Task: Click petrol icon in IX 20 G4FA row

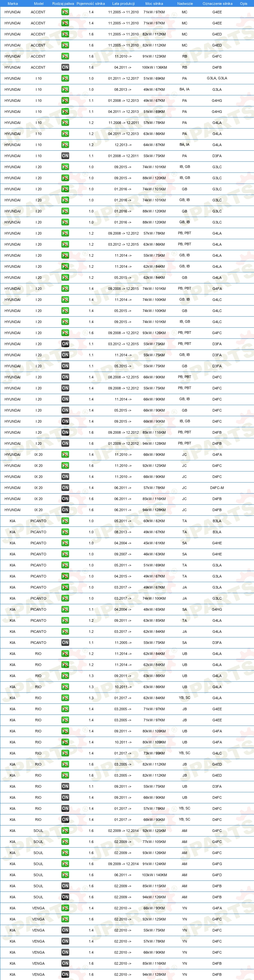Action: [x=65, y=455]
